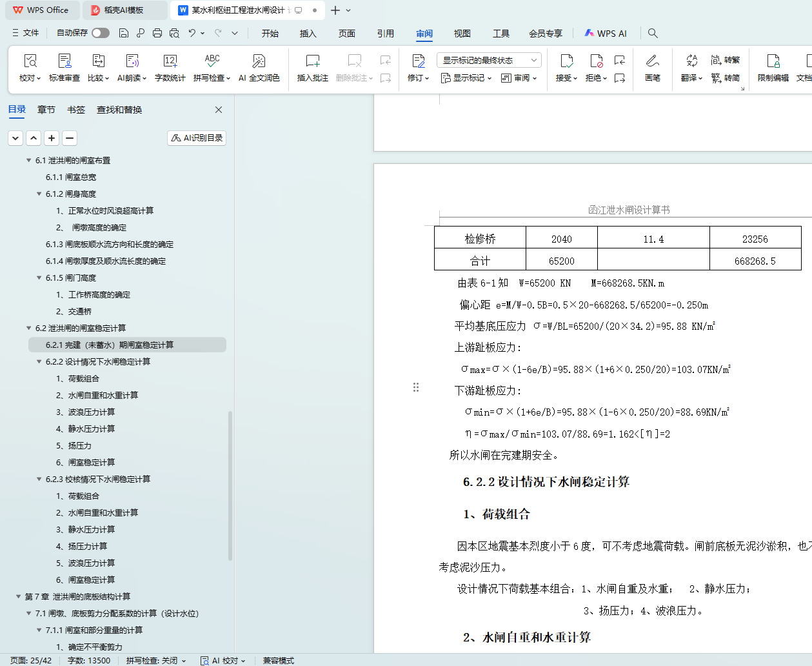812x666 pixels.
Task: Click the 插入批注 insert comment icon
Action: (312, 61)
